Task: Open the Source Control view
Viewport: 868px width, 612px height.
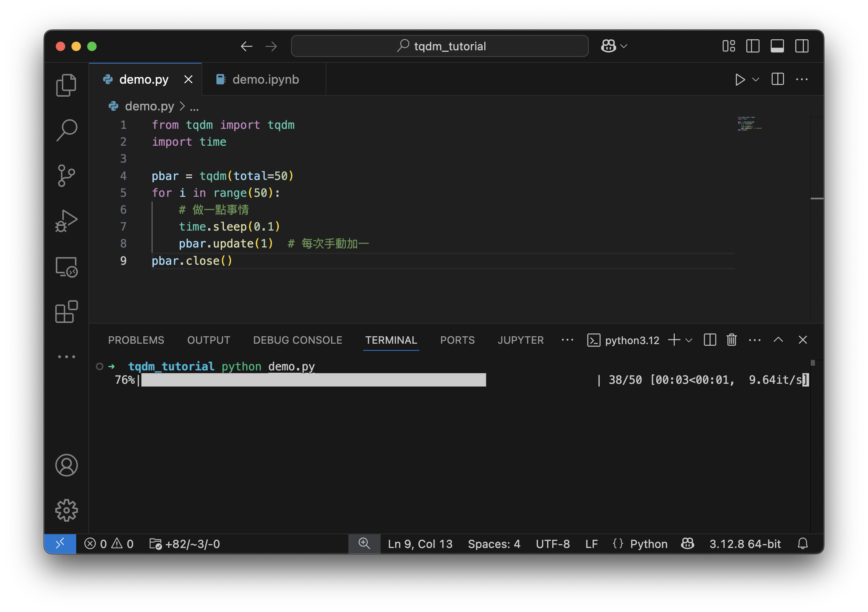Action: tap(66, 176)
